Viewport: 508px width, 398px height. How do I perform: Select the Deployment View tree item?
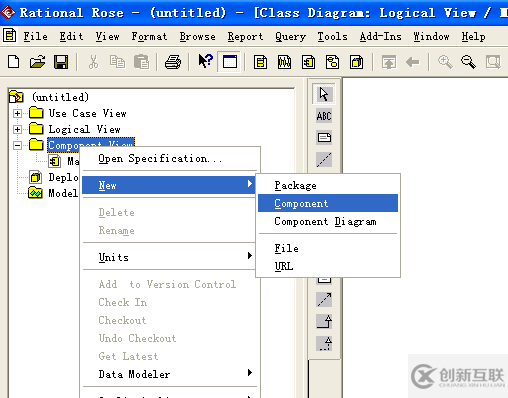pyautogui.click(x=63, y=177)
